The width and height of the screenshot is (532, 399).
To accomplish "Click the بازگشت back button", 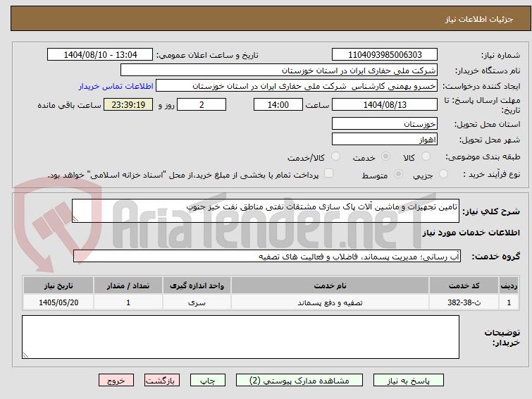I will coord(162,381).
